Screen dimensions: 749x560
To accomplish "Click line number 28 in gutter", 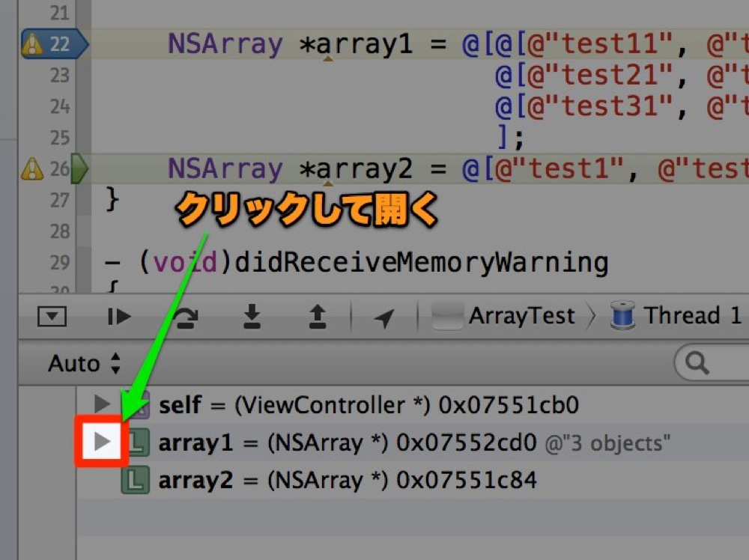I will point(60,231).
